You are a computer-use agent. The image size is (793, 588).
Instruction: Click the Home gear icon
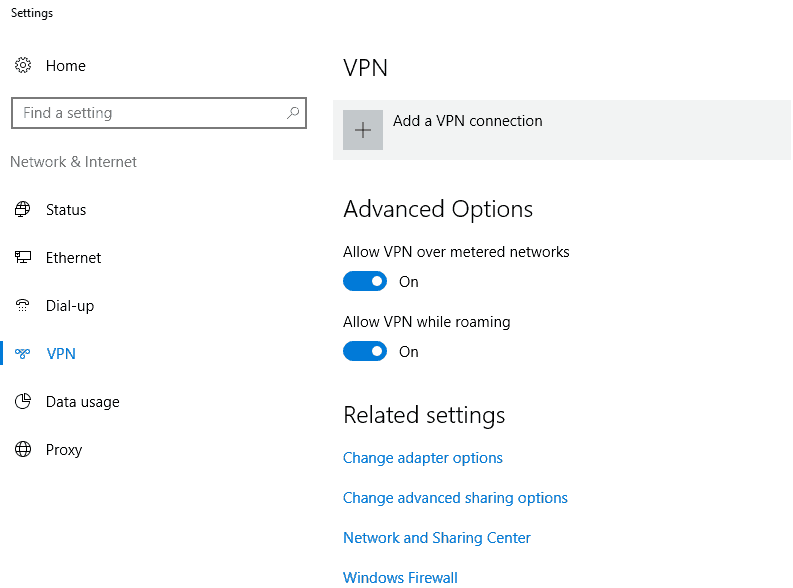tap(23, 65)
